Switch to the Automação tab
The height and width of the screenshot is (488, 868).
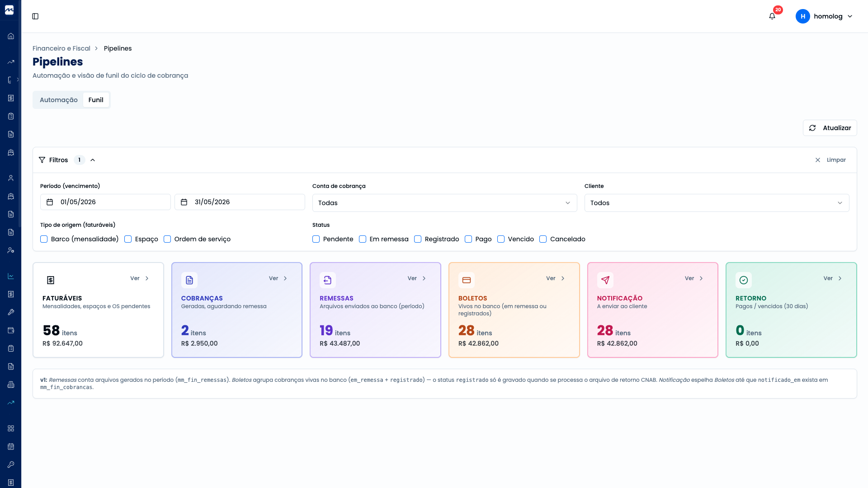point(59,100)
